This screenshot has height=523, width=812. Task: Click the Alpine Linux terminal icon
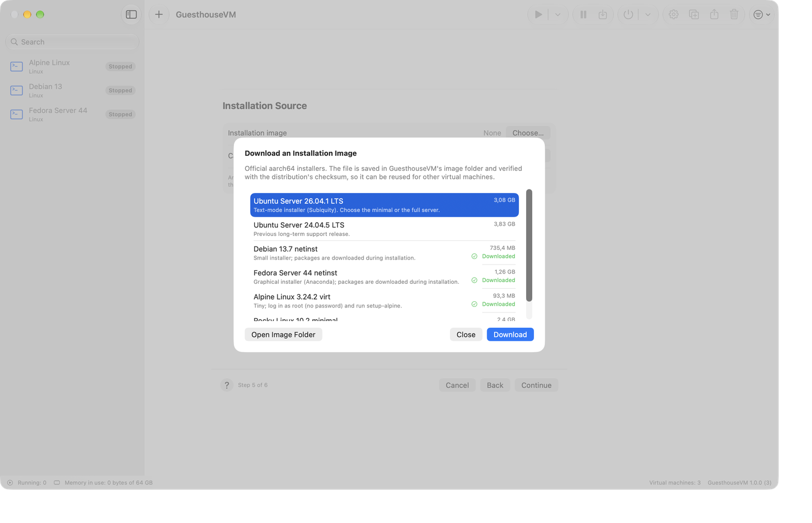click(x=17, y=67)
